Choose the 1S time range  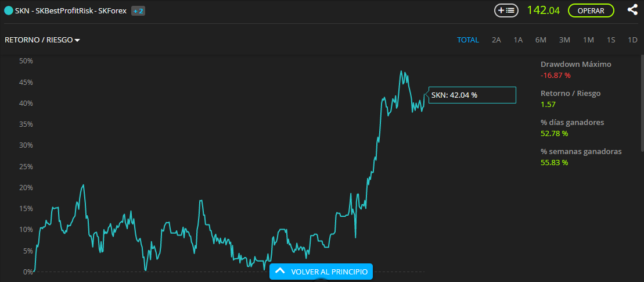pyautogui.click(x=611, y=40)
